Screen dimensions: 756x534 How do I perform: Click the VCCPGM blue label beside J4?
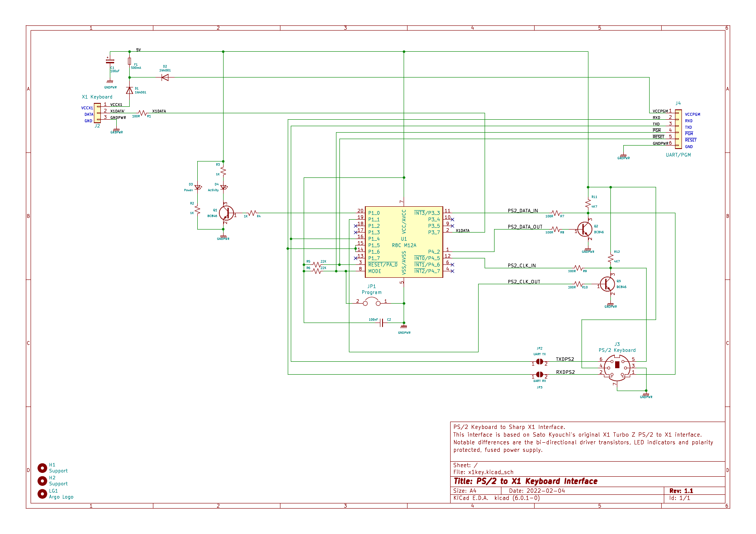click(x=693, y=115)
